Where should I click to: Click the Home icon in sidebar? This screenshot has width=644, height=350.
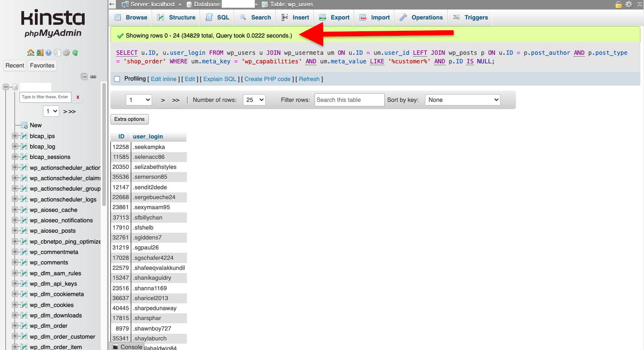[30, 53]
